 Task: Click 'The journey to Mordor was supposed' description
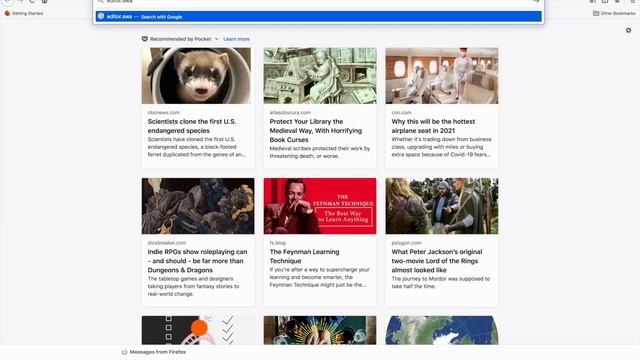click(440, 282)
